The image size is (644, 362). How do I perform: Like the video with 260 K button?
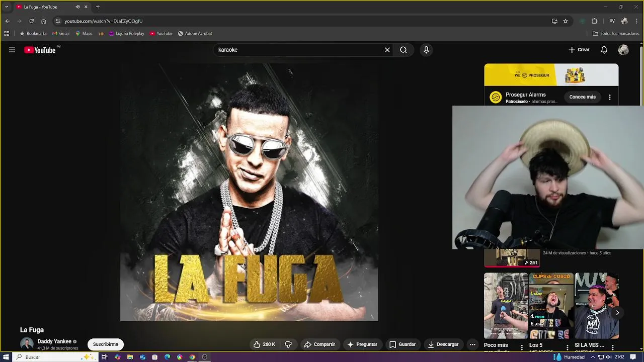point(264,344)
